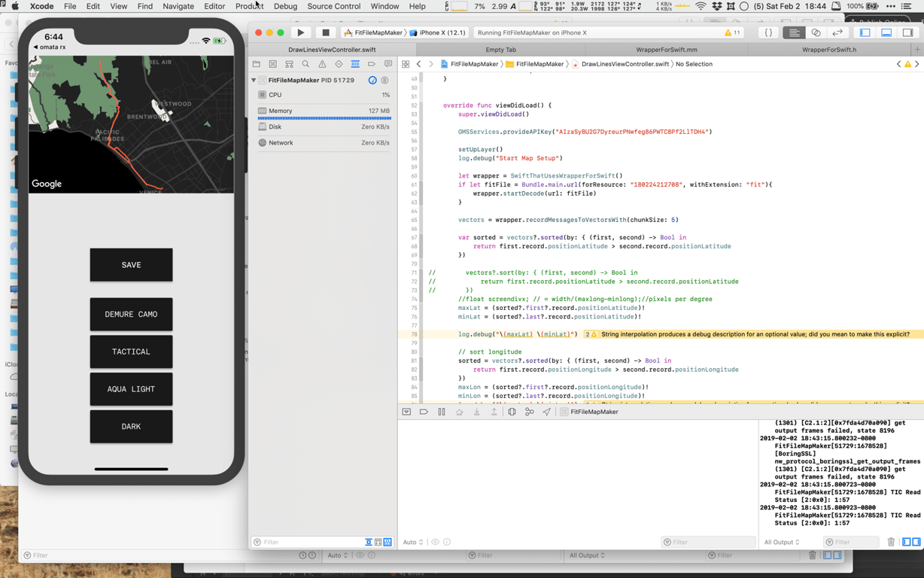Viewport: 924px width, 578px height.
Task: Click the Debug View Hierarchy icon
Action: [512, 412]
